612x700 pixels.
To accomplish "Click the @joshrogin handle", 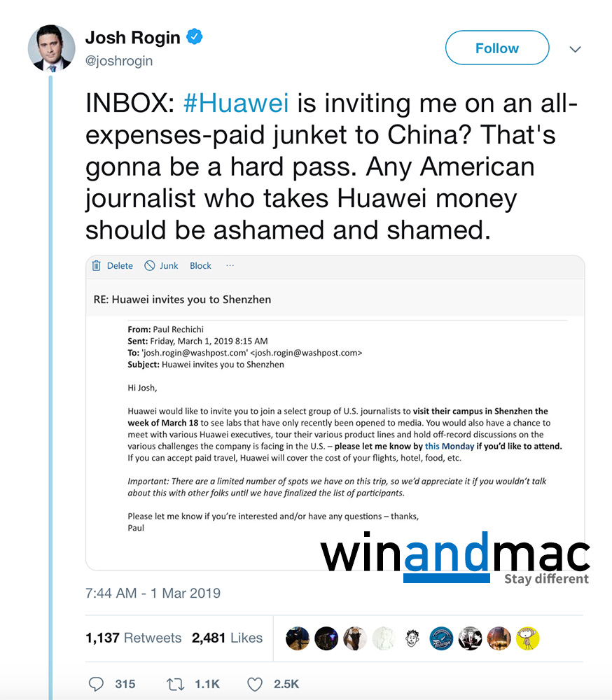I will [x=119, y=61].
